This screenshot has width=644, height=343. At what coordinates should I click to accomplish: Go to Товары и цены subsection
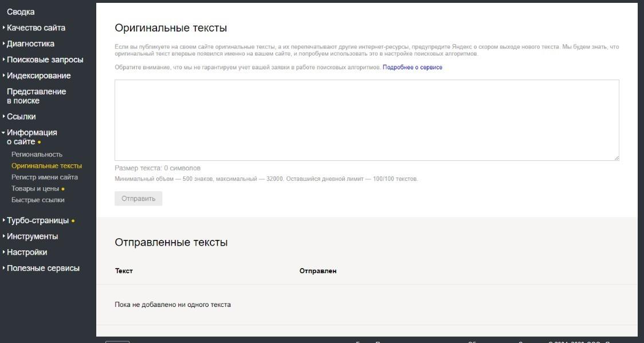(35, 189)
